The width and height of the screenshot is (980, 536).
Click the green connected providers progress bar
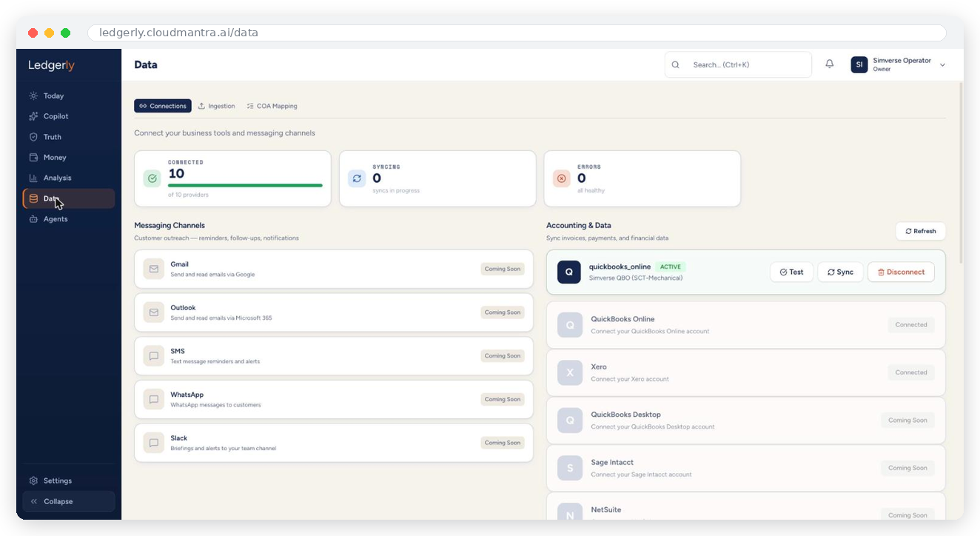pyautogui.click(x=245, y=185)
